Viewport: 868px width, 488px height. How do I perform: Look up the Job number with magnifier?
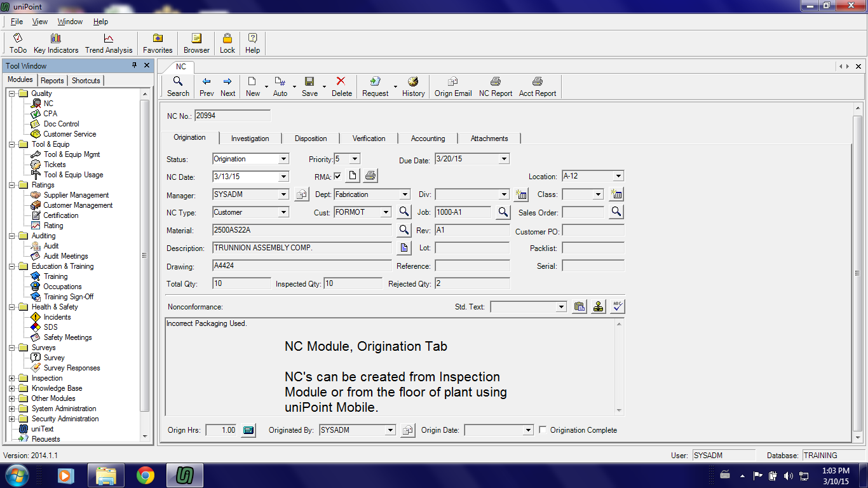click(503, 212)
